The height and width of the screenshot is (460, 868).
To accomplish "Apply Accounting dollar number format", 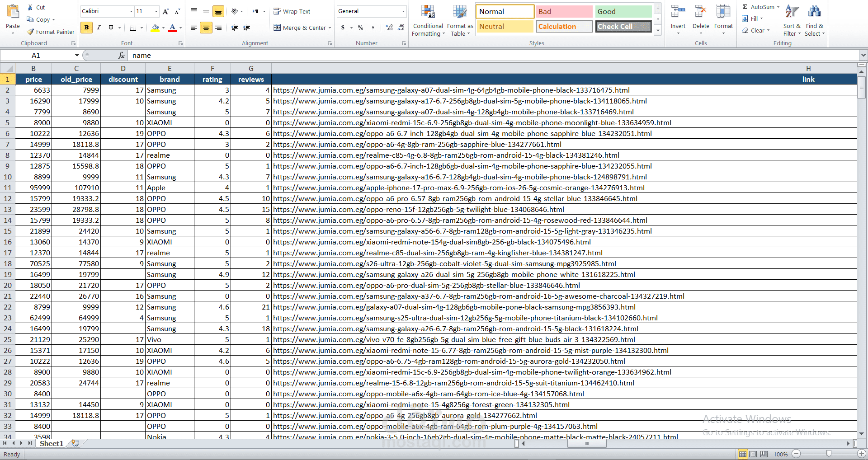I will (343, 28).
